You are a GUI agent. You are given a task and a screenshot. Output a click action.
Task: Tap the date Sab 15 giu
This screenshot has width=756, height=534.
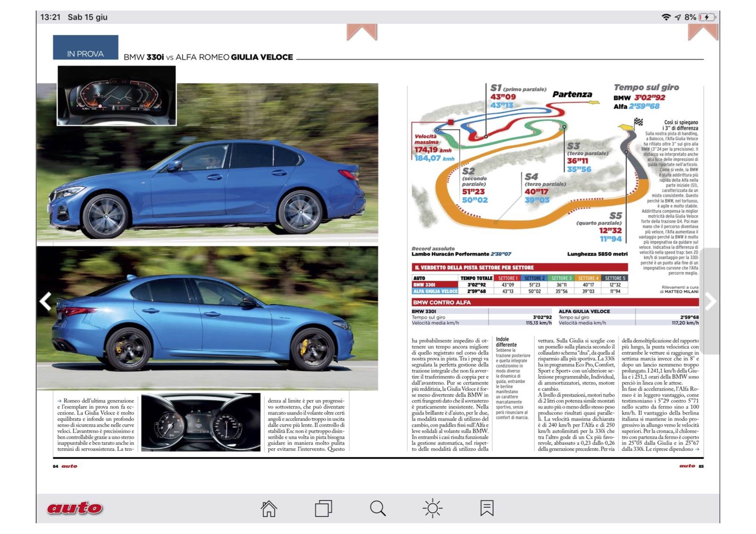[87, 17]
